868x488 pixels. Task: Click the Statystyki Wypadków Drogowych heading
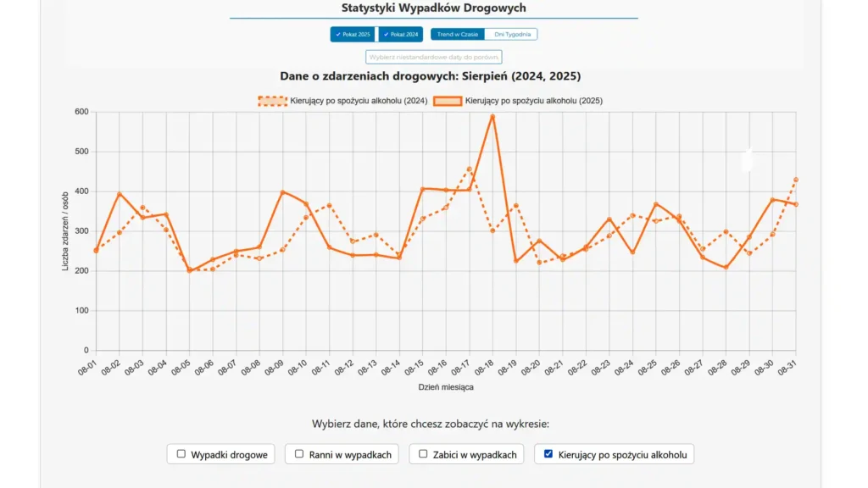(433, 8)
